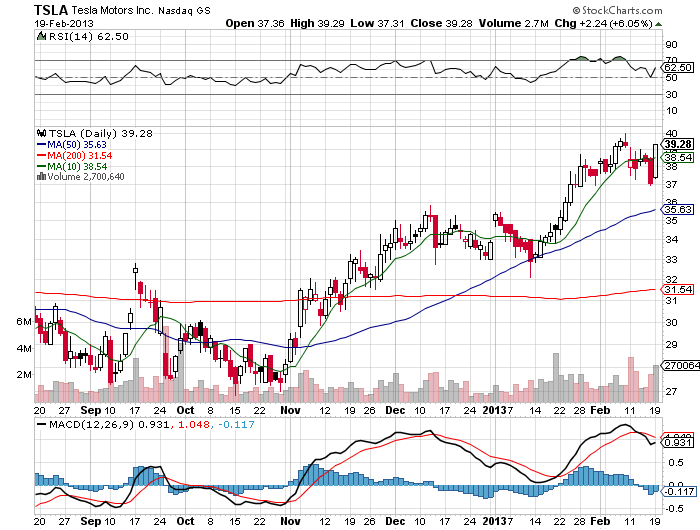Select the MA(200) 31.54 legend text
700x530 pixels.
(x=79, y=155)
